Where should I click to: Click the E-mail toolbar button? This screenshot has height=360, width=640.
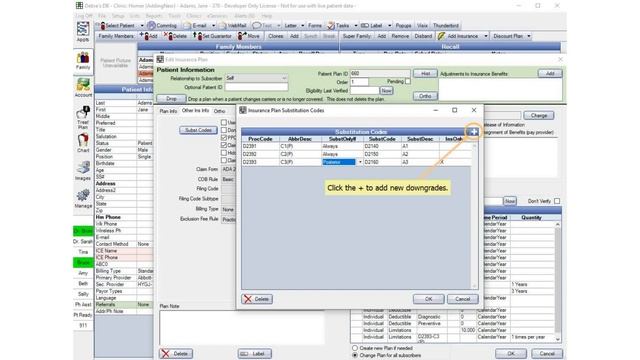click(x=196, y=26)
